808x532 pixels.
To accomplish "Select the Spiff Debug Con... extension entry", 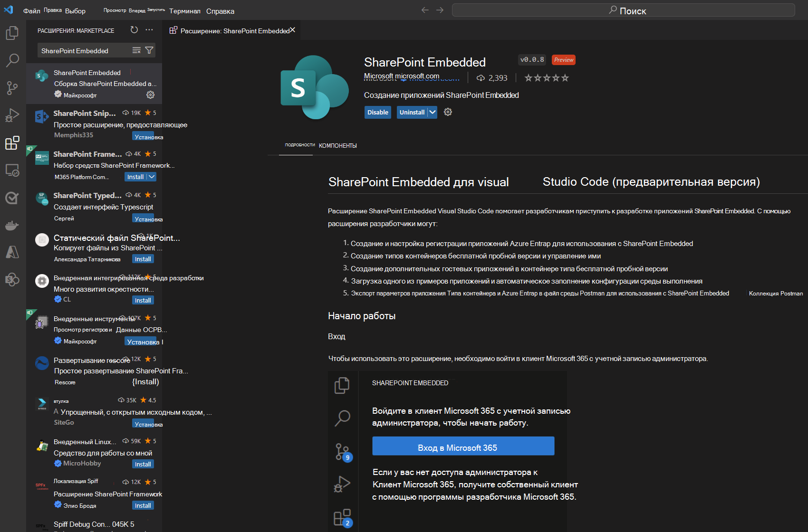I will point(94,524).
